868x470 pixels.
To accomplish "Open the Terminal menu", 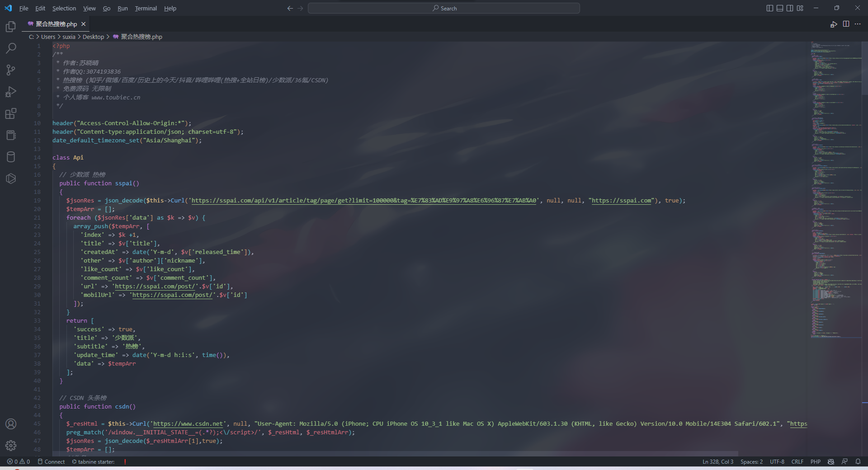I will (x=146, y=8).
